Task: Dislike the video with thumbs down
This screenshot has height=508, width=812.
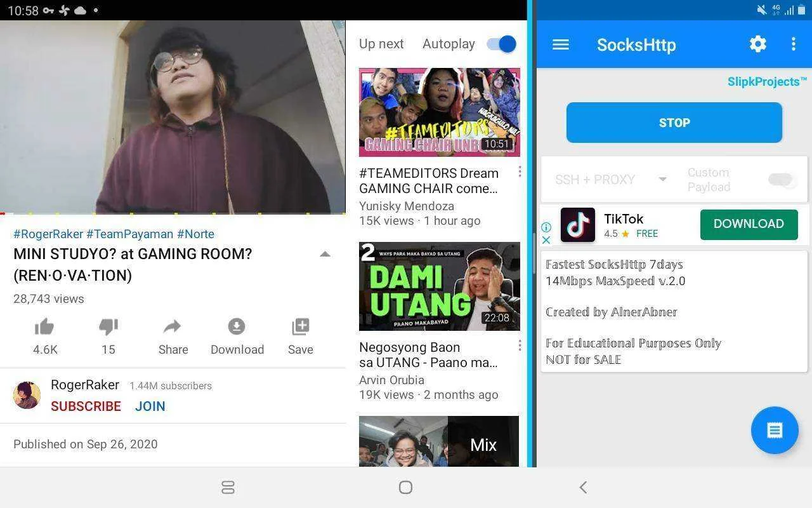Action: [108, 327]
